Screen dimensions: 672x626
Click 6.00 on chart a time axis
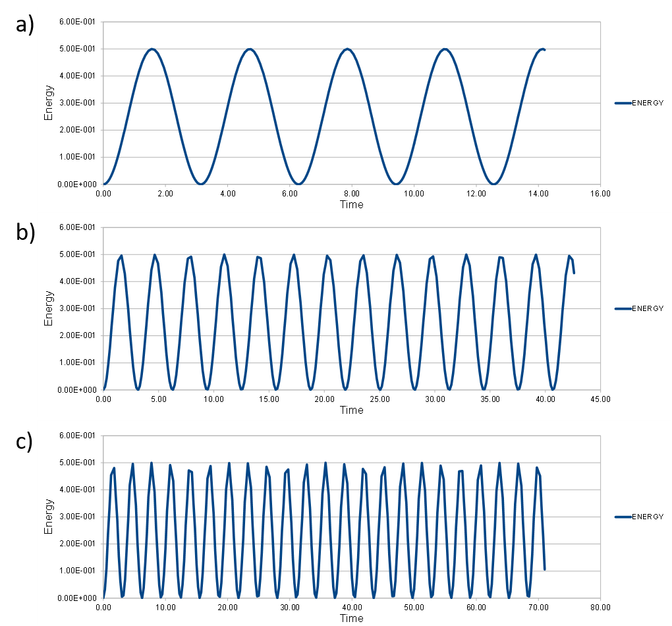point(290,194)
